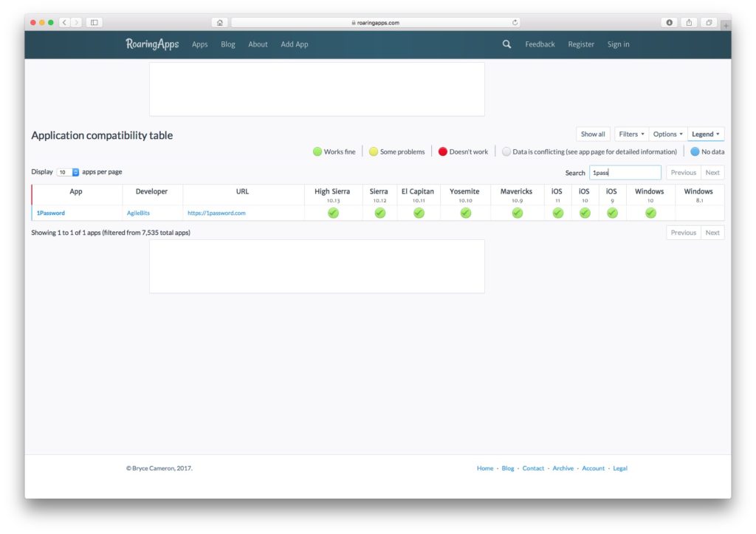Click iOS 9 green checkmark
The image size is (756, 534).
tap(612, 213)
